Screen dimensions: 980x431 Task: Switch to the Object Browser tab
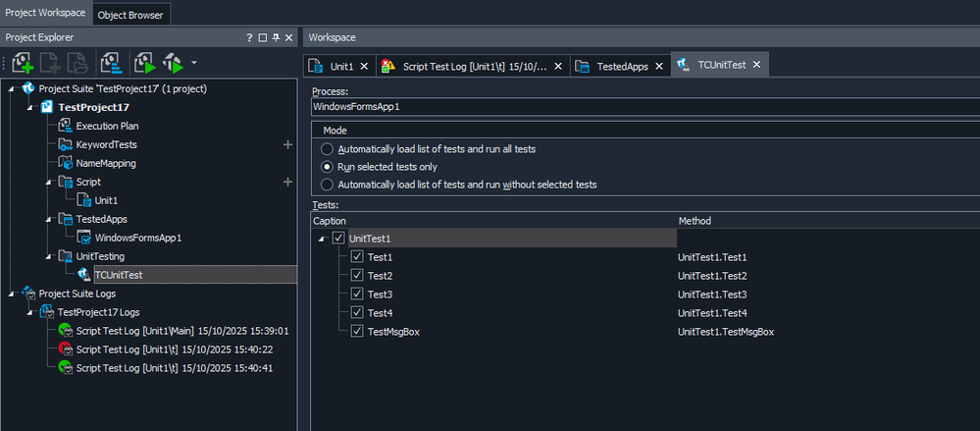tap(132, 14)
